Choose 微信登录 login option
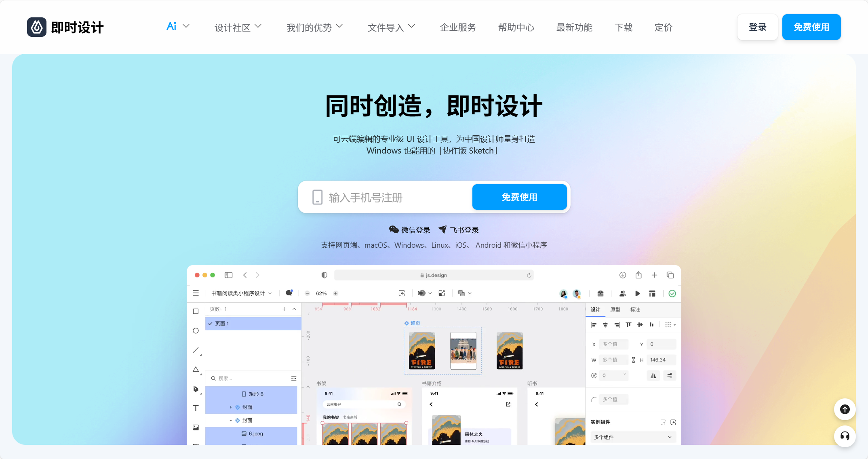 click(410, 230)
